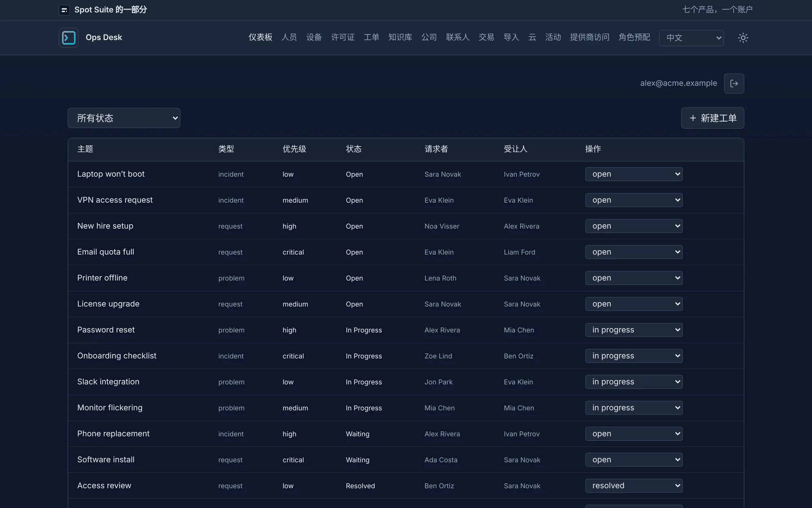Open status dropdown for Slack integration
812x508 pixels.
pos(634,382)
